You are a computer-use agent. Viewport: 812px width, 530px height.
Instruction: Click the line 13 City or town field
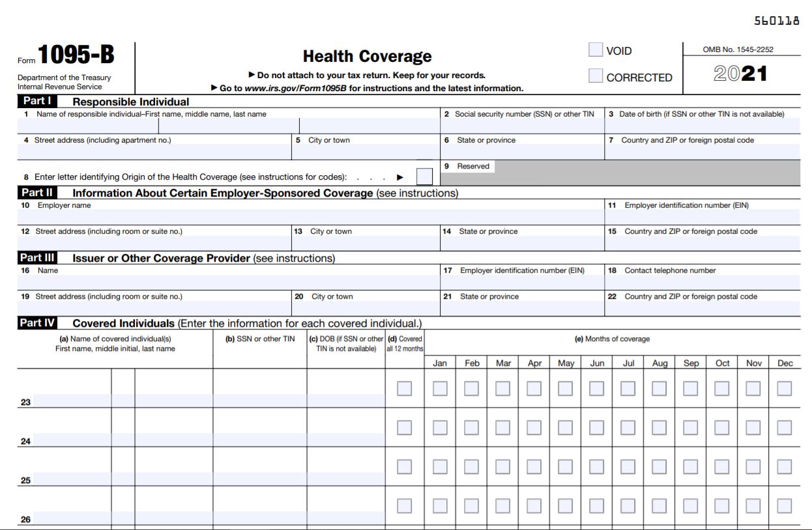pyautogui.click(x=366, y=243)
